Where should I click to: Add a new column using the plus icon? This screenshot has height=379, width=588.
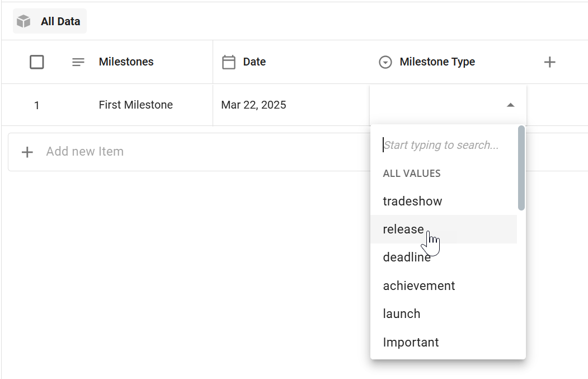pos(550,62)
